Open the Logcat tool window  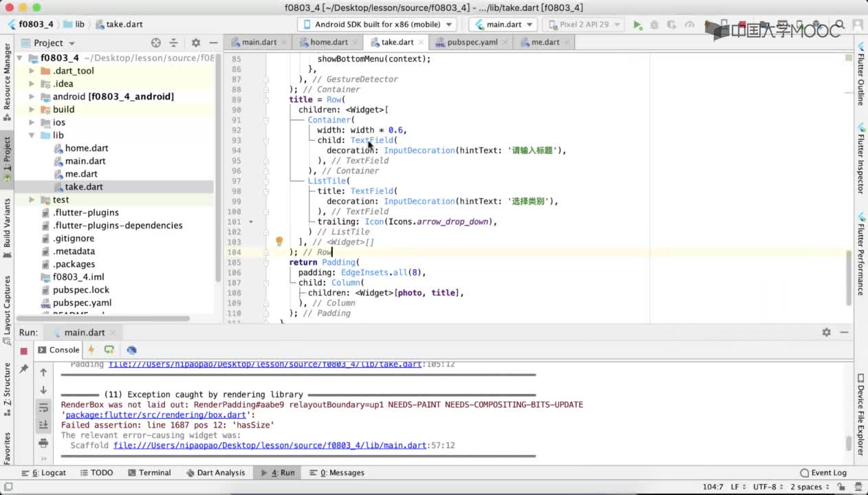[x=45, y=473]
